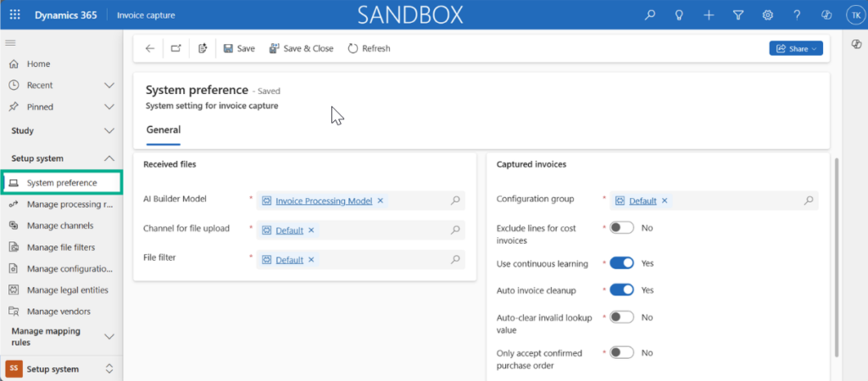
Task: Search File filter lookup magnifier
Action: coord(455,259)
